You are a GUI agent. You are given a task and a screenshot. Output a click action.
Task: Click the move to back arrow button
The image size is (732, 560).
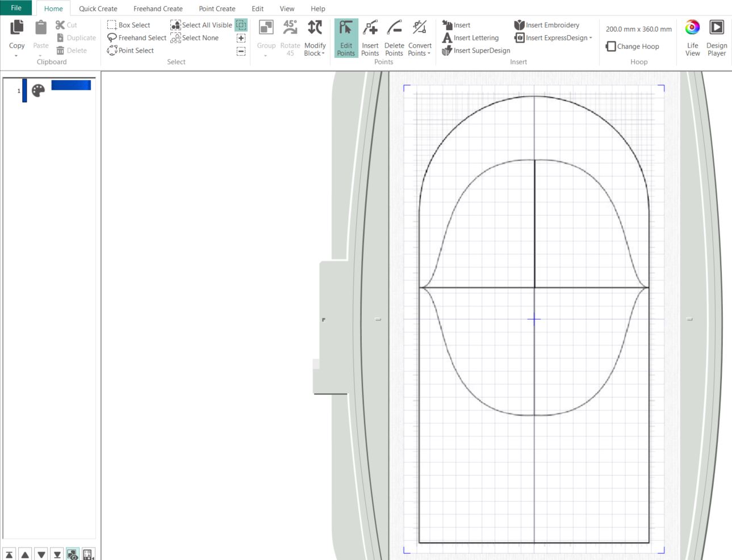click(9, 554)
